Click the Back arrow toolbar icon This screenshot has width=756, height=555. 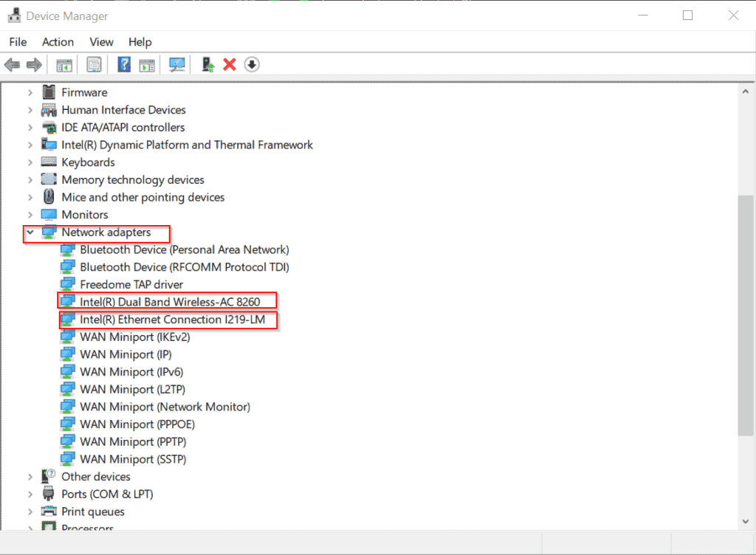pyautogui.click(x=12, y=64)
